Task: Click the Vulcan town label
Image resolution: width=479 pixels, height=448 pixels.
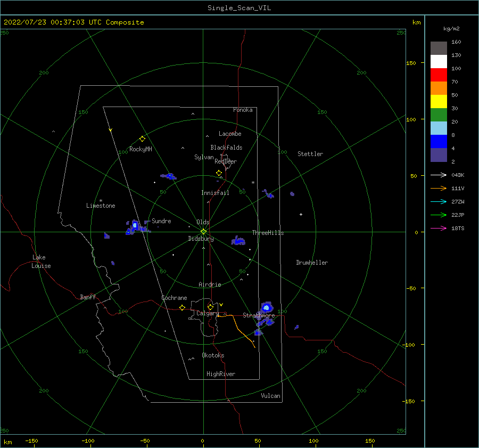Action: [270, 395]
